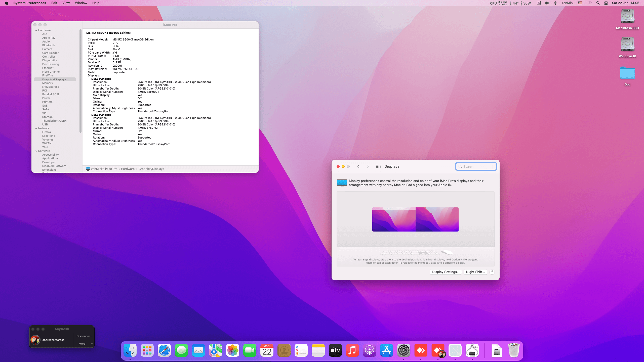Open Night Shift… settings
This screenshot has width=644, height=362.
pyautogui.click(x=475, y=272)
